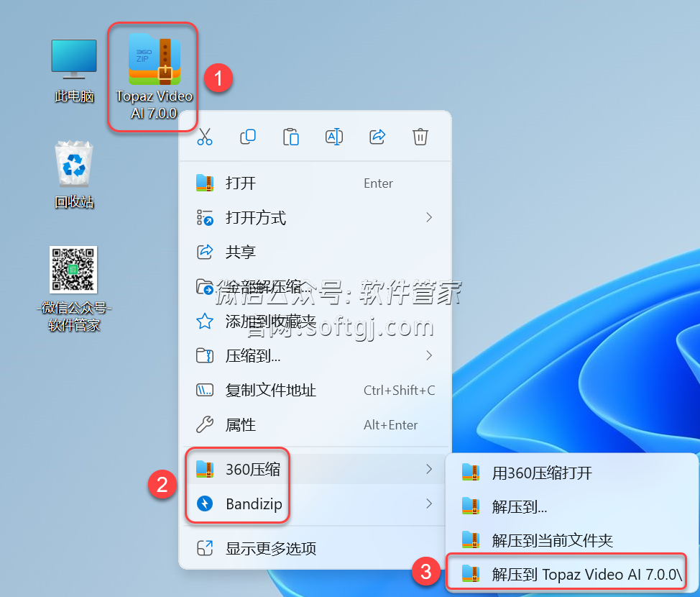Click the Enter shortcut text beside 打开

(378, 183)
